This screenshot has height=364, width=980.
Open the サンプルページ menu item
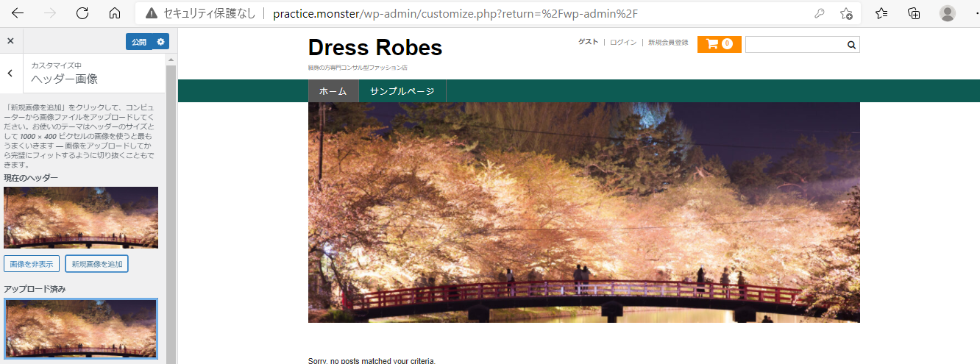(402, 91)
